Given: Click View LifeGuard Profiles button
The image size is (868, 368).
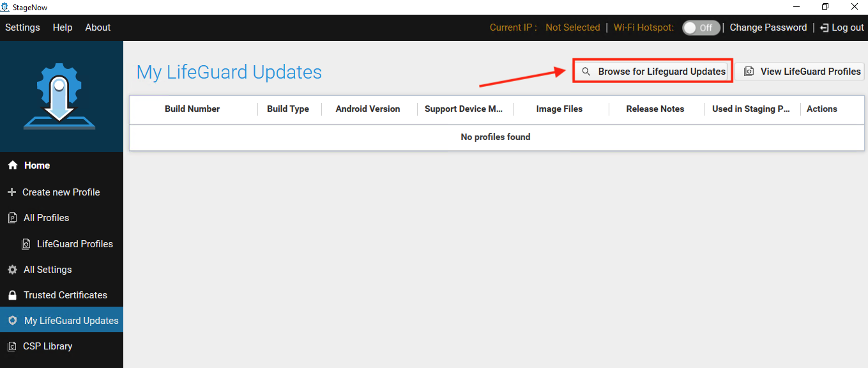Looking at the screenshot, I should coord(800,72).
